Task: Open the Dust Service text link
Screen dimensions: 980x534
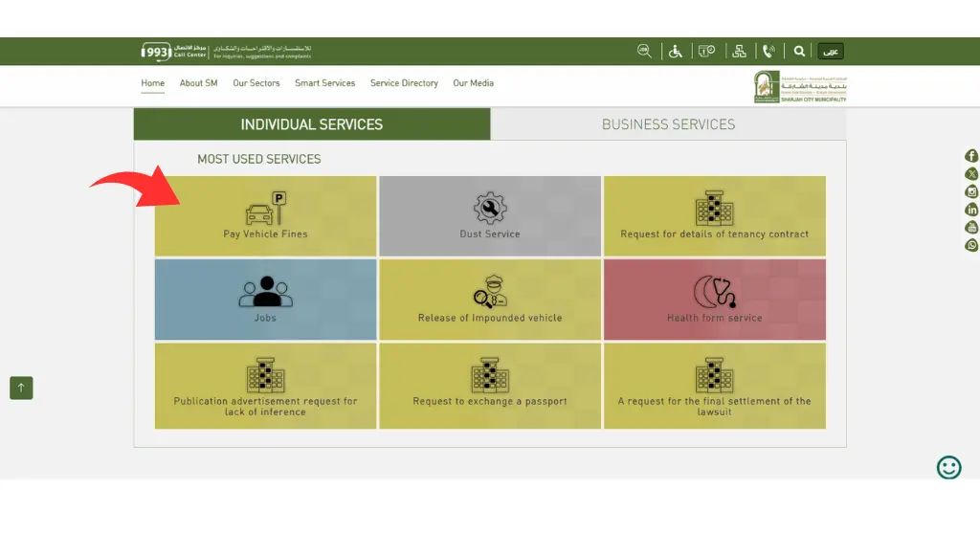Action: 490,234
